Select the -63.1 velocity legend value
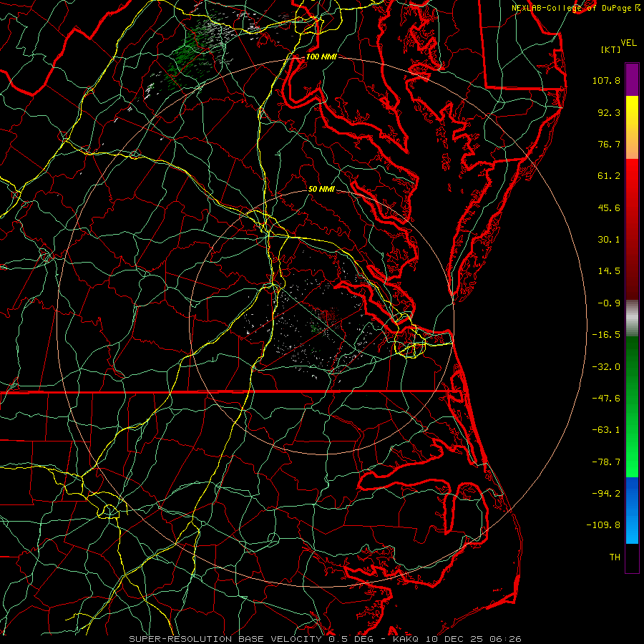Image resolution: width=644 pixels, height=644 pixels. pyautogui.click(x=606, y=430)
